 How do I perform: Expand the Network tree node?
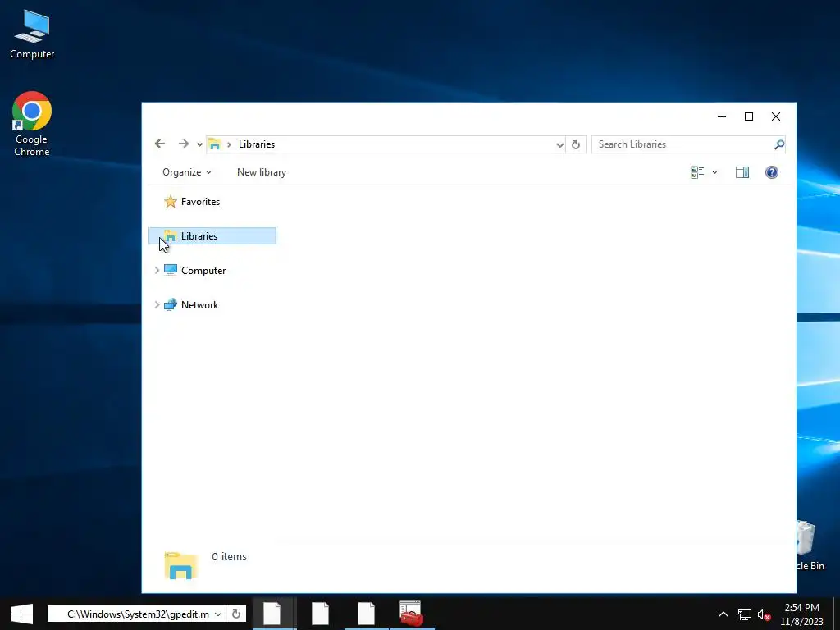[157, 305]
